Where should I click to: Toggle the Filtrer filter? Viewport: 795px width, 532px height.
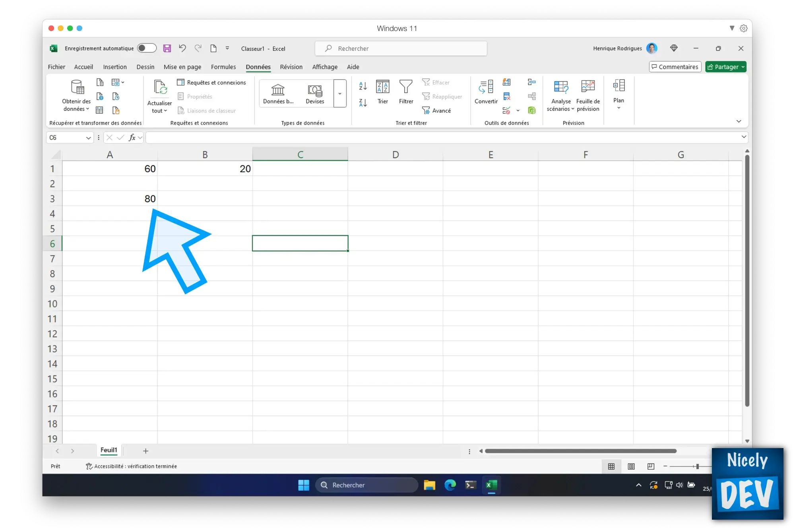point(406,92)
